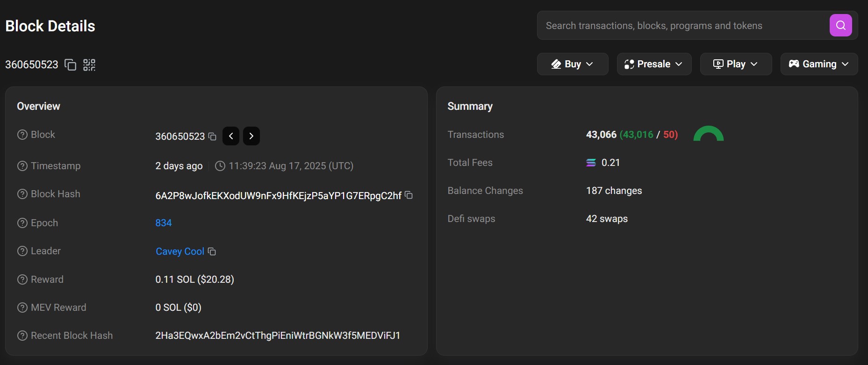Click the Solana logo beside Total Fees
The height and width of the screenshot is (365, 868).
[591, 162]
